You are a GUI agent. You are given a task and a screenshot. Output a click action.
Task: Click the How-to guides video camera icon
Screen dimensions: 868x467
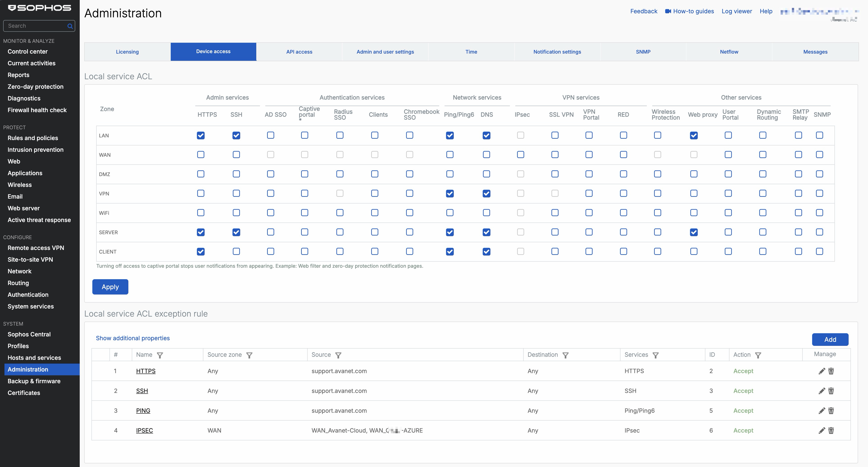(x=668, y=11)
